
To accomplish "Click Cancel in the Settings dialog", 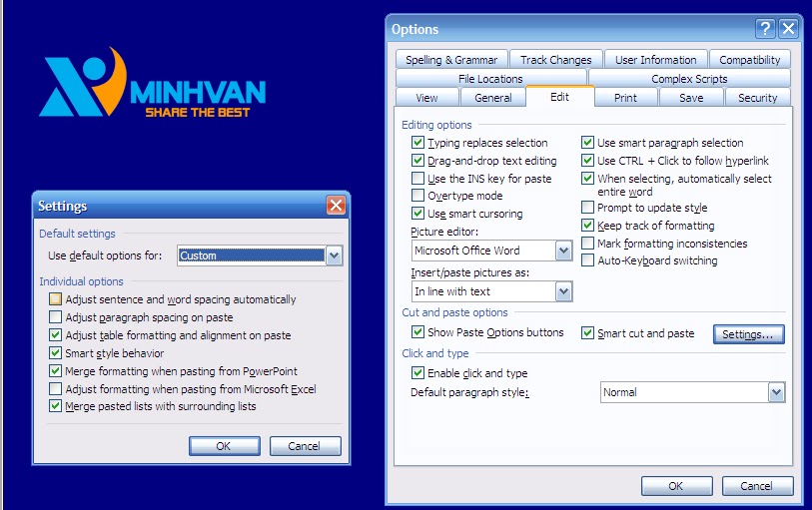I will (x=305, y=446).
